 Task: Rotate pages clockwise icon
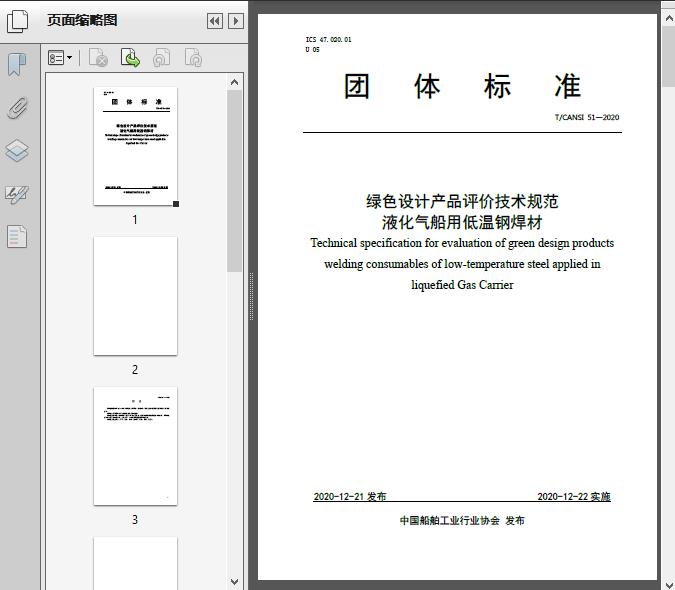pos(193,58)
